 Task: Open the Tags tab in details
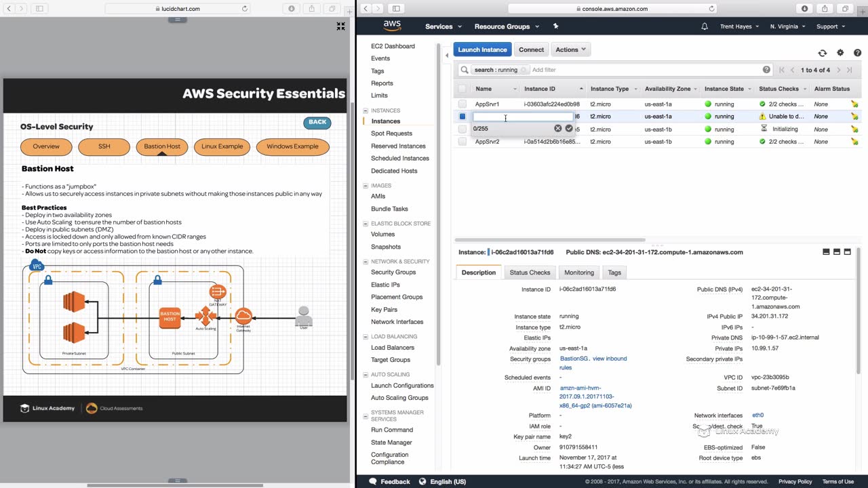614,272
